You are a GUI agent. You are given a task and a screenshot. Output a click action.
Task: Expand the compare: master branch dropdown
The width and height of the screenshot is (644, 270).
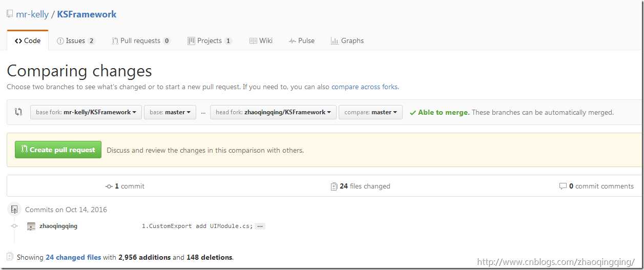point(370,112)
